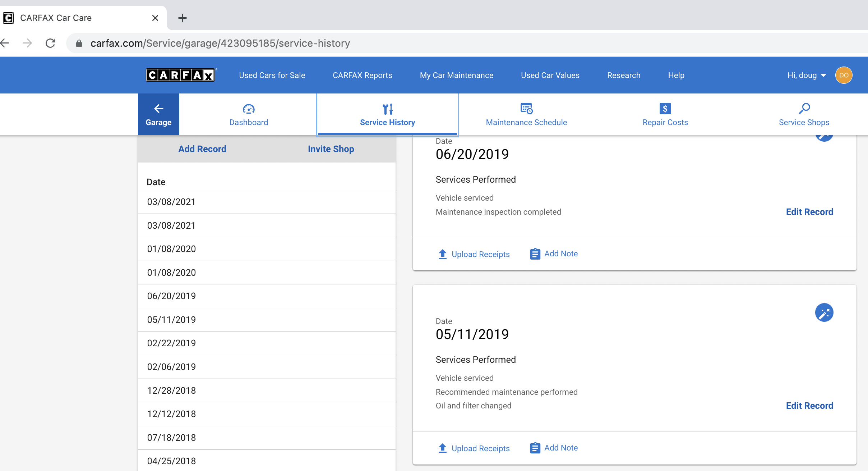Select the 04/25/2018 date row
Viewport: 868px width, 471px height.
267,461
